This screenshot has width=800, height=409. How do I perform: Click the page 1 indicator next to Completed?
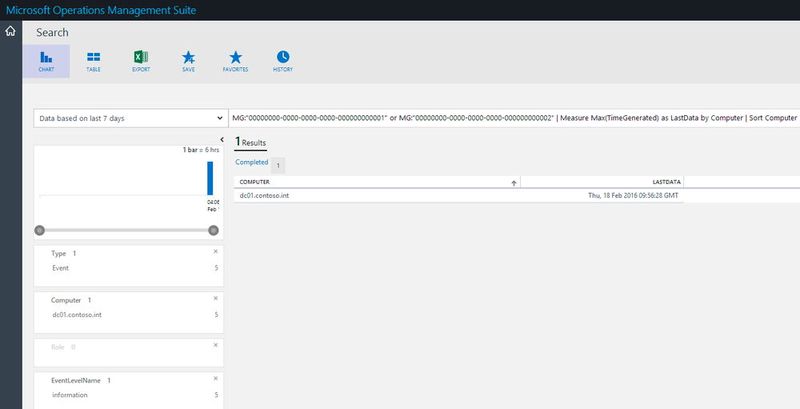pos(278,165)
